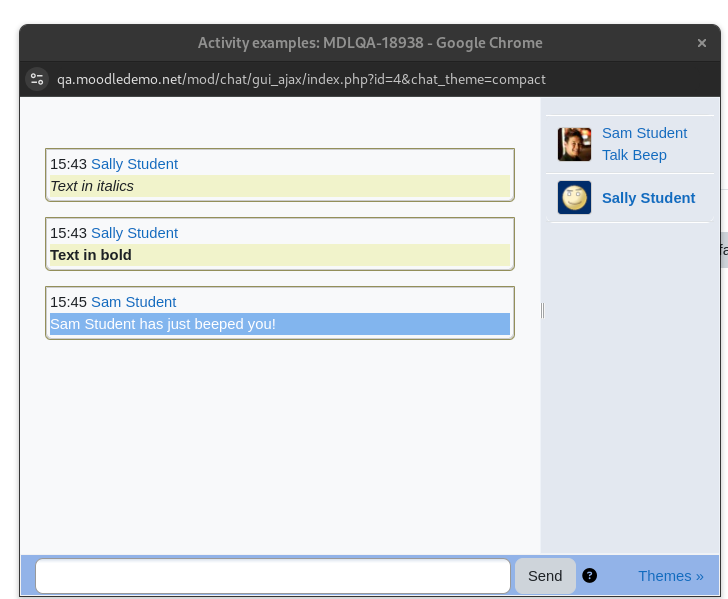
Task: Focus the chat message input box
Action: pos(273,576)
